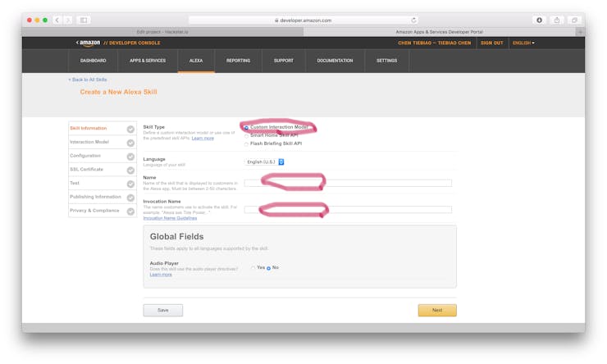This screenshot has height=364, width=607.
Task: Click the Publishing Information status check icon
Action: point(130,198)
